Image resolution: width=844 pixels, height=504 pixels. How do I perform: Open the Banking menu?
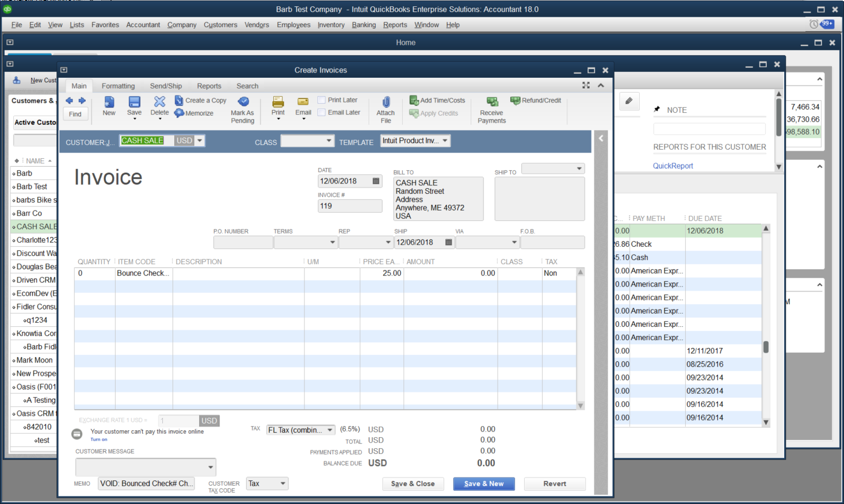pos(364,25)
